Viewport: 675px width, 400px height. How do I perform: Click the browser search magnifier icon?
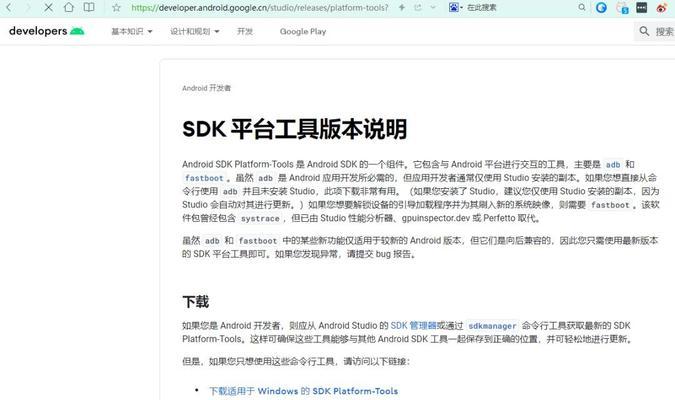pyautogui.click(x=582, y=7)
